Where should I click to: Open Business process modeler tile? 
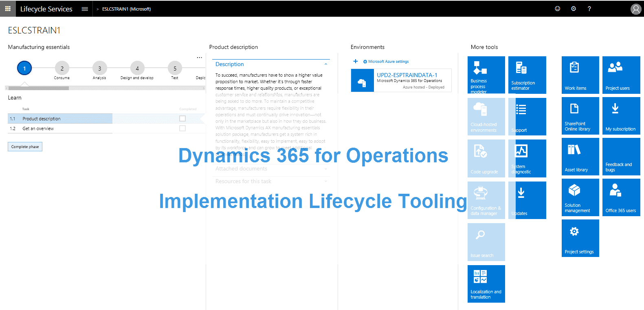pos(486,75)
